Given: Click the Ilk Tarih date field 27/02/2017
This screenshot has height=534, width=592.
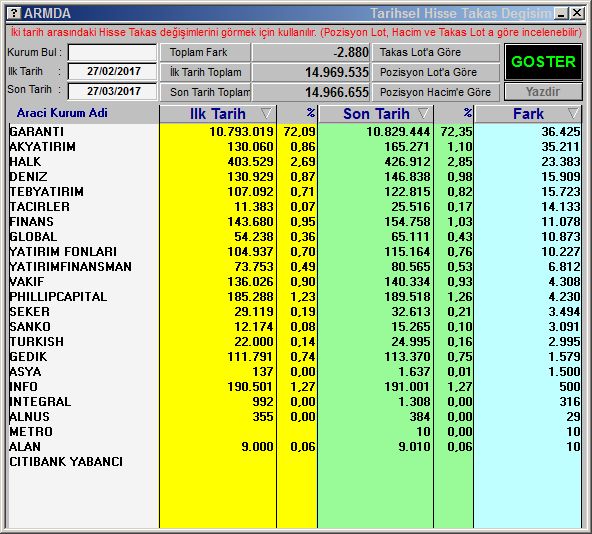Looking at the screenshot, I should (x=112, y=71).
